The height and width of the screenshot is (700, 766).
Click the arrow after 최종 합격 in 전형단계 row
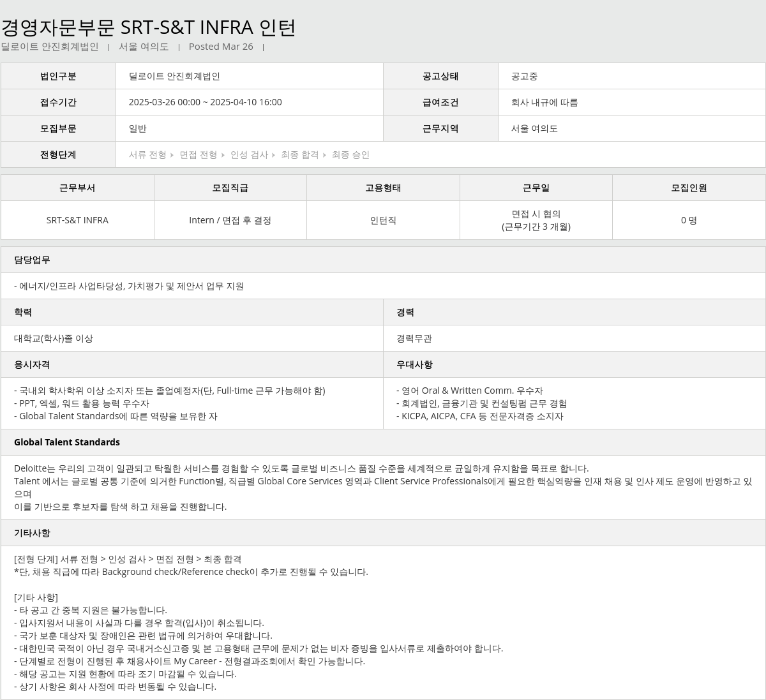[324, 155]
